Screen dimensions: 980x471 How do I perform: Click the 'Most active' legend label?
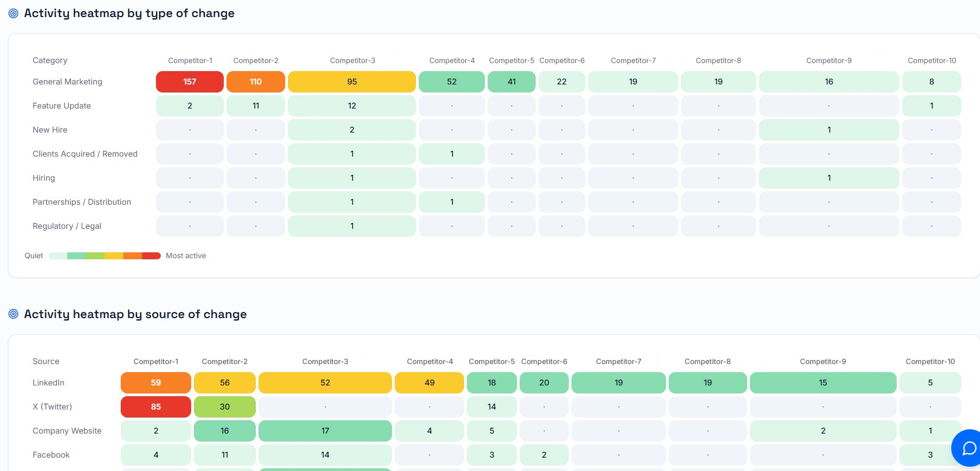pos(186,256)
